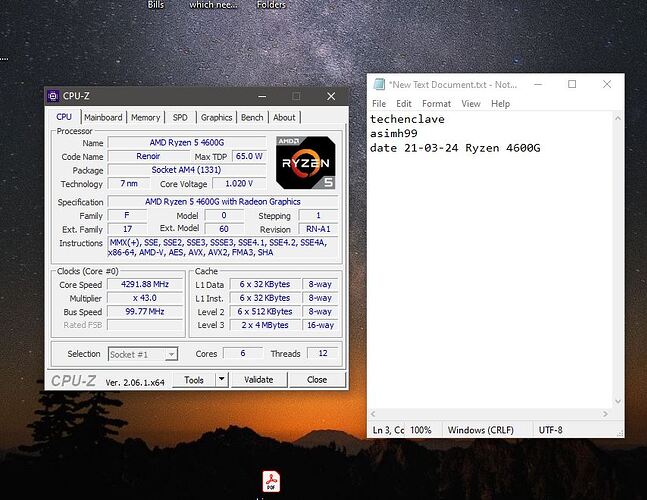
Task: Click the Level 2 value '6 x 512 KBytes'
Action: click(265, 311)
